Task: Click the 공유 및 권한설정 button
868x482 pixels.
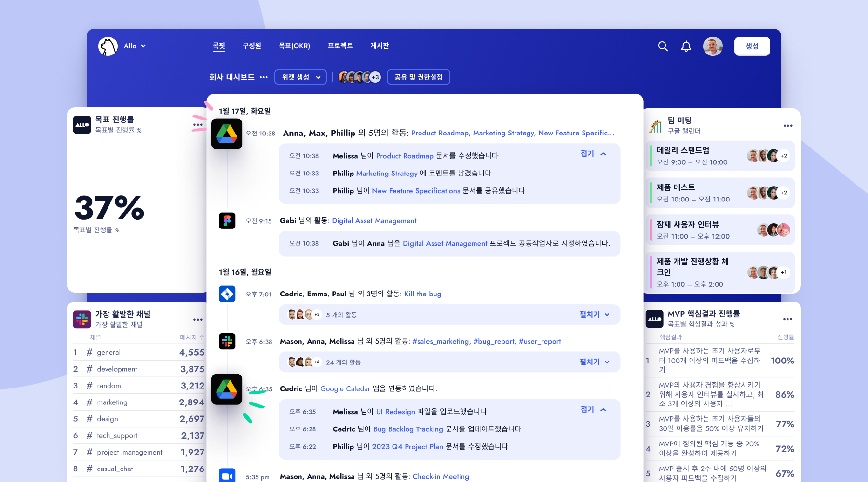Action: [x=419, y=77]
